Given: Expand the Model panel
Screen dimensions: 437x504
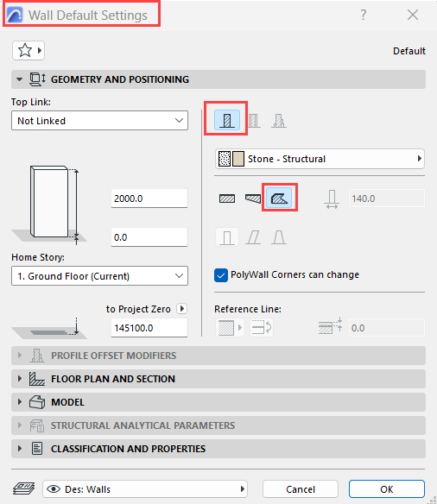Looking at the screenshot, I should [x=218, y=402].
